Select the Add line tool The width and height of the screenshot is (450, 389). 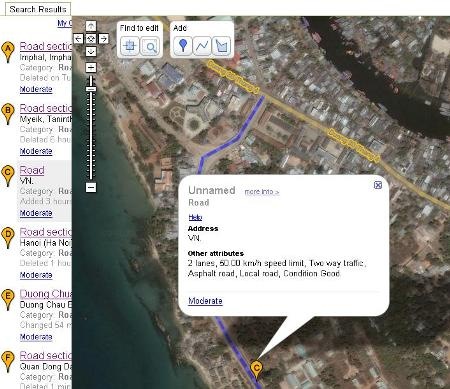click(x=202, y=45)
